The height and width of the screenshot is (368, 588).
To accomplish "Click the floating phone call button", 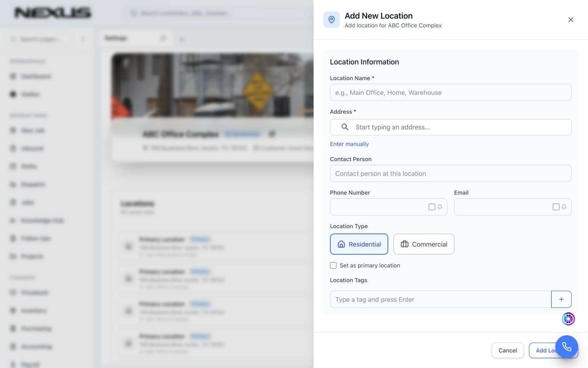I will (567, 347).
